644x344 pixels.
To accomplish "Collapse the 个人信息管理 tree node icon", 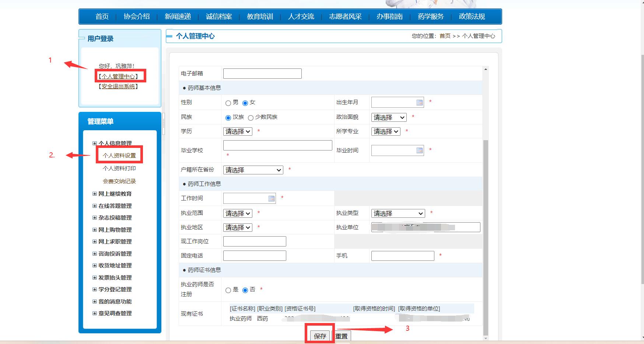I will 95,143.
